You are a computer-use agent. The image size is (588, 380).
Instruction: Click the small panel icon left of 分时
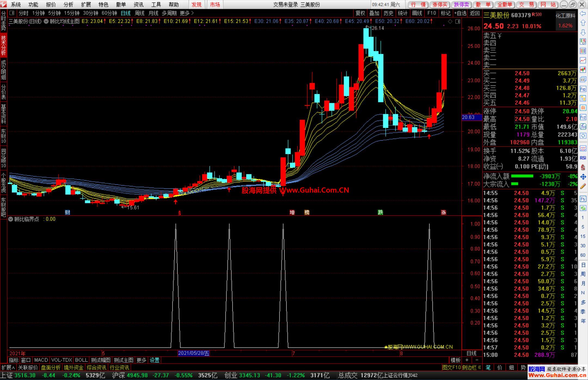12,13
